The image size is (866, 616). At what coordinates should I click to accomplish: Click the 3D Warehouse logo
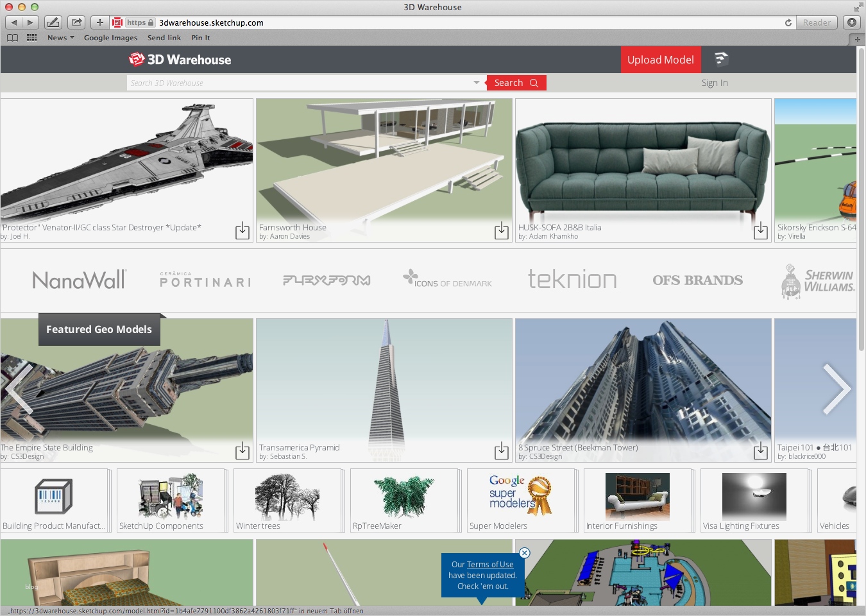tap(180, 60)
